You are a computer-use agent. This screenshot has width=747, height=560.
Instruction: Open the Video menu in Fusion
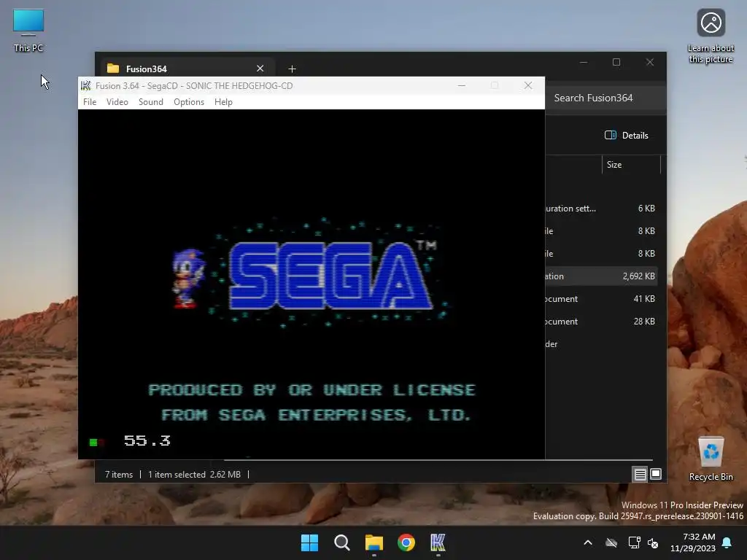pos(117,102)
